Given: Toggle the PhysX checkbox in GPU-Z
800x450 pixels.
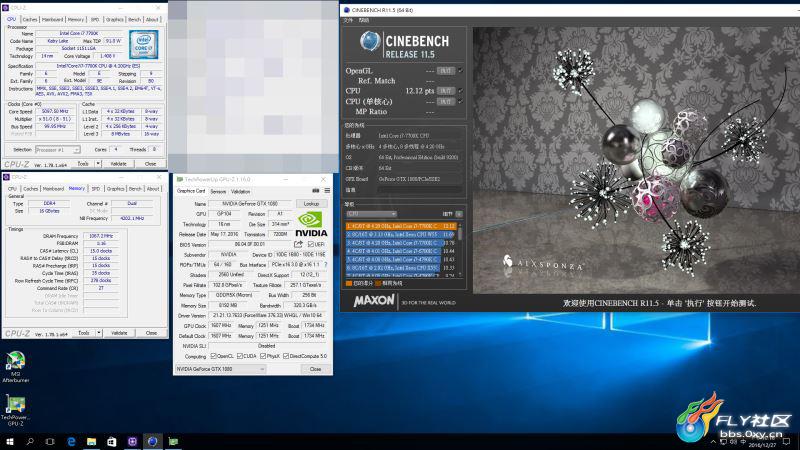Looking at the screenshot, I should [263, 356].
